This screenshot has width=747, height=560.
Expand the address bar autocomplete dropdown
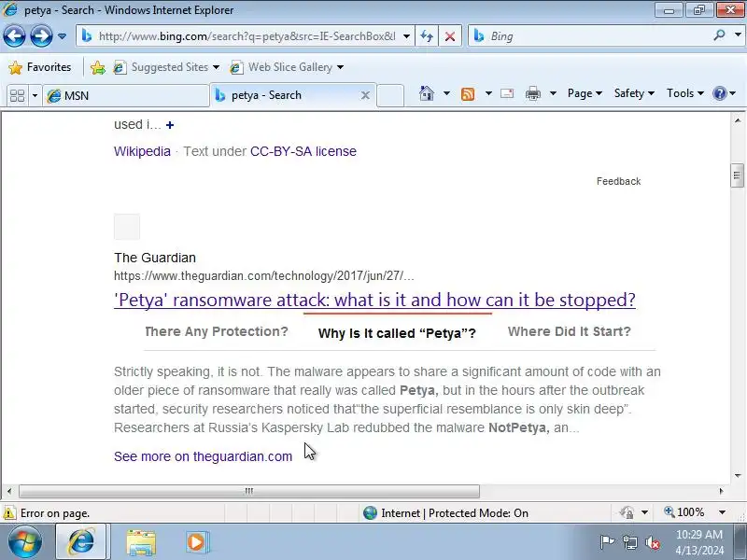(406, 36)
